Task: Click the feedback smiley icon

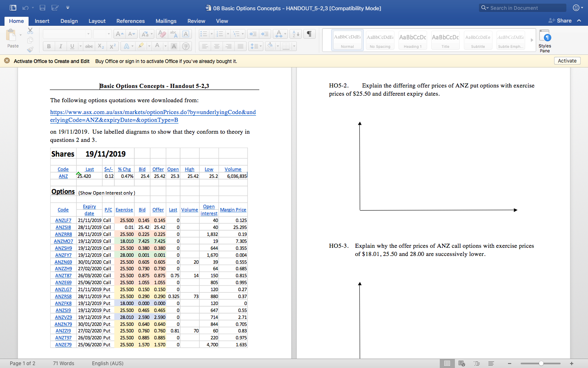Action: coord(576,8)
